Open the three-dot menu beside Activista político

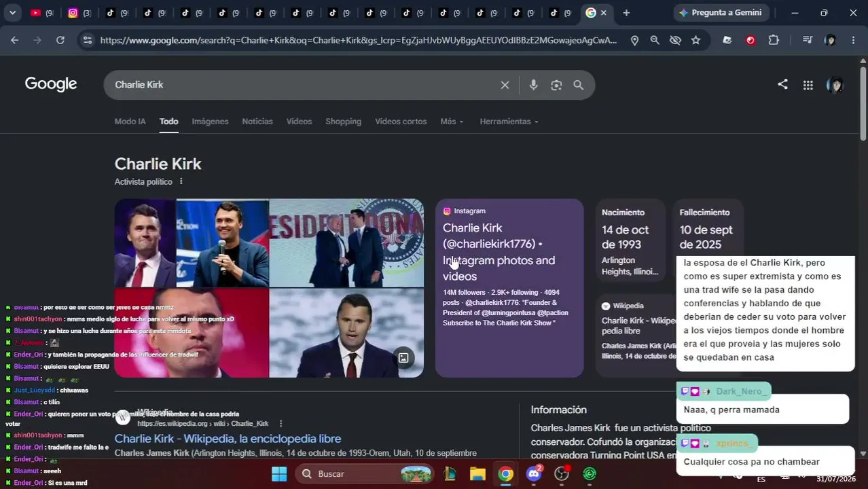pos(181,181)
